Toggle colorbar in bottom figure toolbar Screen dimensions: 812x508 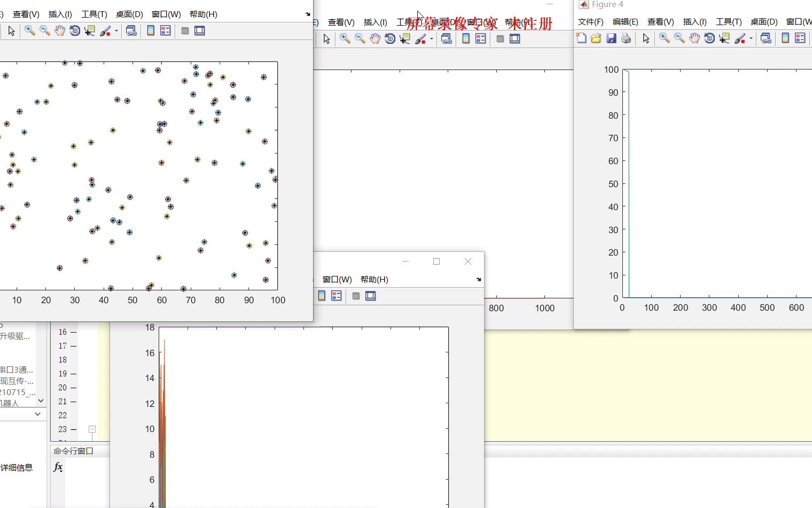322,296
